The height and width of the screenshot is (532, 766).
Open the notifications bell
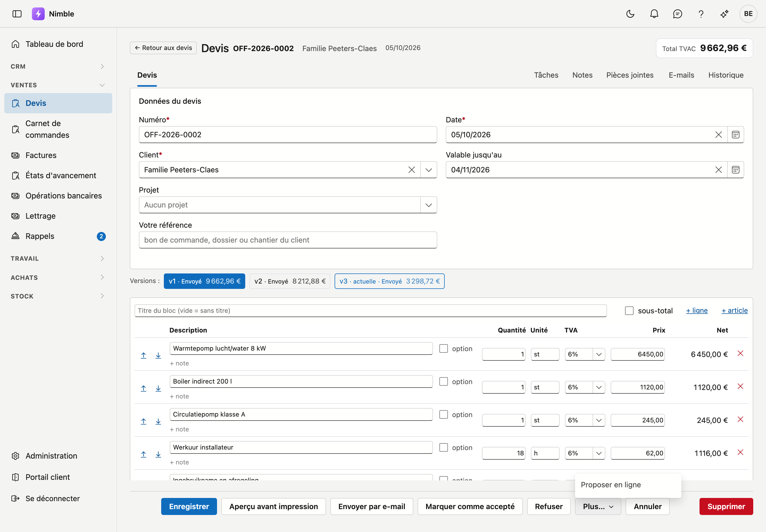[x=654, y=14]
